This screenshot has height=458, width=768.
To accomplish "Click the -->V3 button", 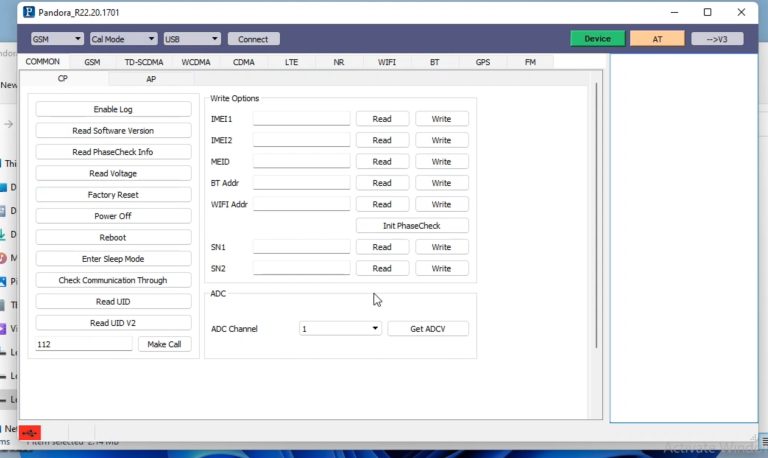I will (x=717, y=39).
